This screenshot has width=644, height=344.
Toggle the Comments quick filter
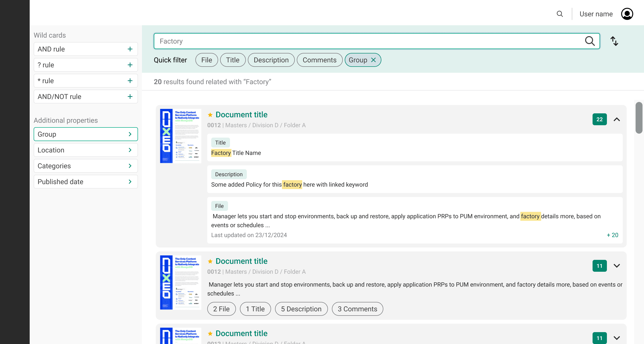pyautogui.click(x=319, y=60)
